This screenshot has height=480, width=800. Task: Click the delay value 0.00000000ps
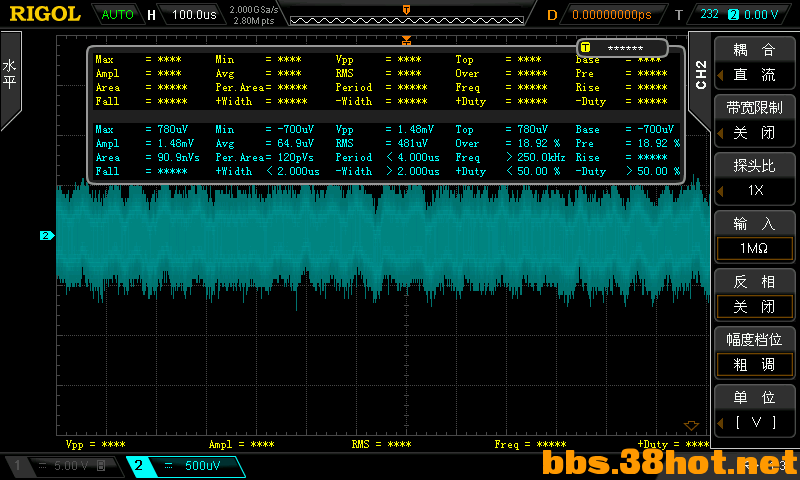point(612,15)
